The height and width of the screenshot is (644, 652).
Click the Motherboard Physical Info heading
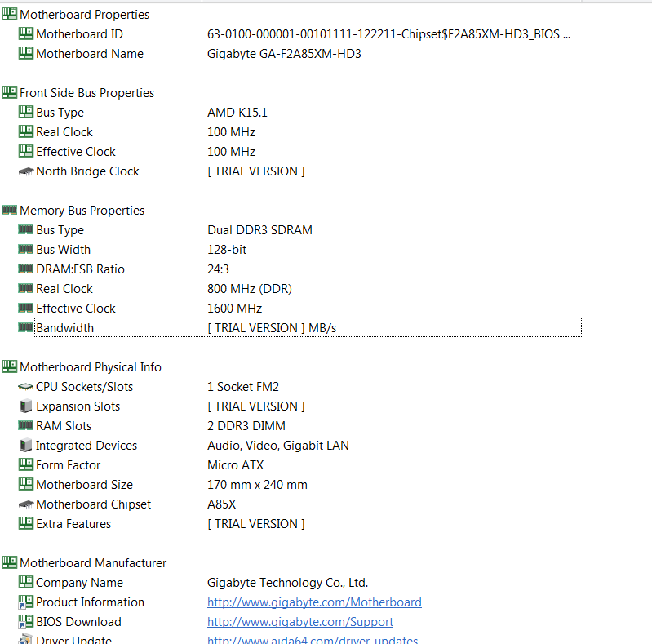pos(91,367)
